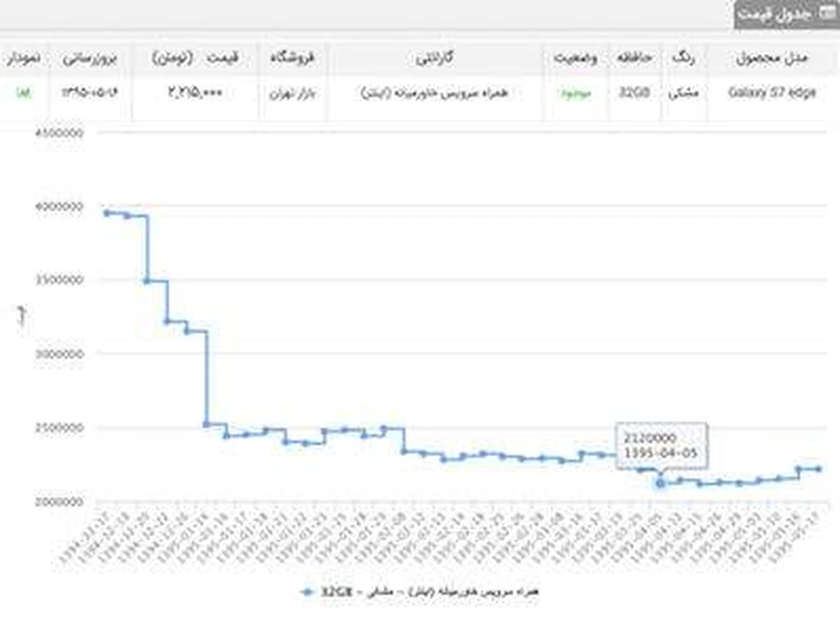Open the green chart icon in the نمودار column
This screenshot has height=620, width=840.
click(x=22, y=93)
